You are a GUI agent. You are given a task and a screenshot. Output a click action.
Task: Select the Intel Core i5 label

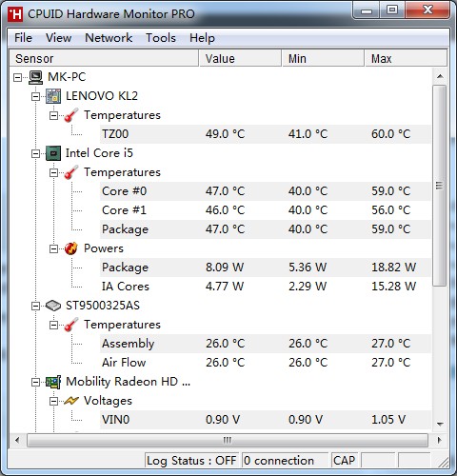pyautogui.click(x=99, y=153)
